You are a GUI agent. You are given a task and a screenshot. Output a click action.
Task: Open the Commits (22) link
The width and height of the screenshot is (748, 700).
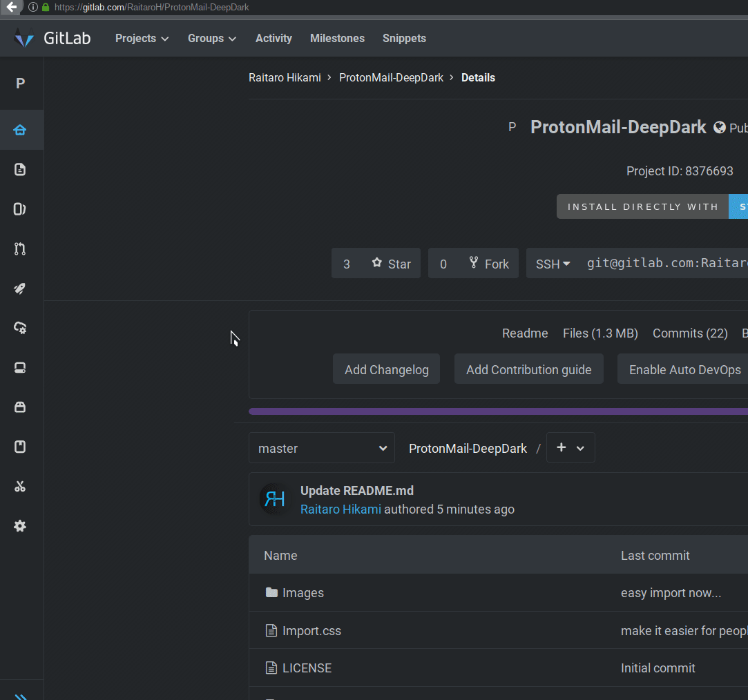click(690, 333)
